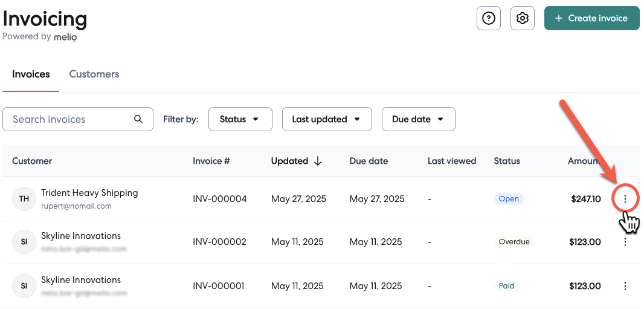The width and height of the screenshot is (644, 309).
Task: Open more options for invoice INV-000004
Action: 625,199
